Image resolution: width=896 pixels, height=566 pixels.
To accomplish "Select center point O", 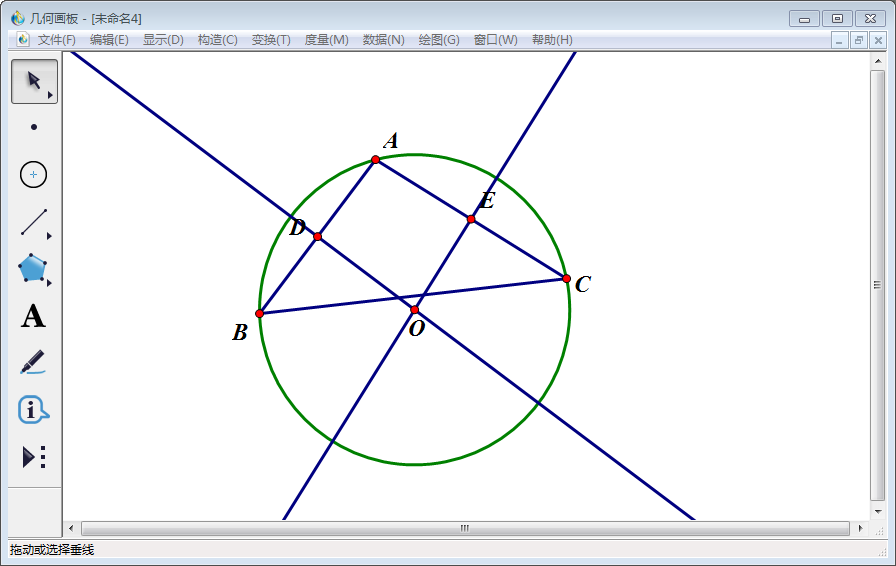I will pos(415,310).
